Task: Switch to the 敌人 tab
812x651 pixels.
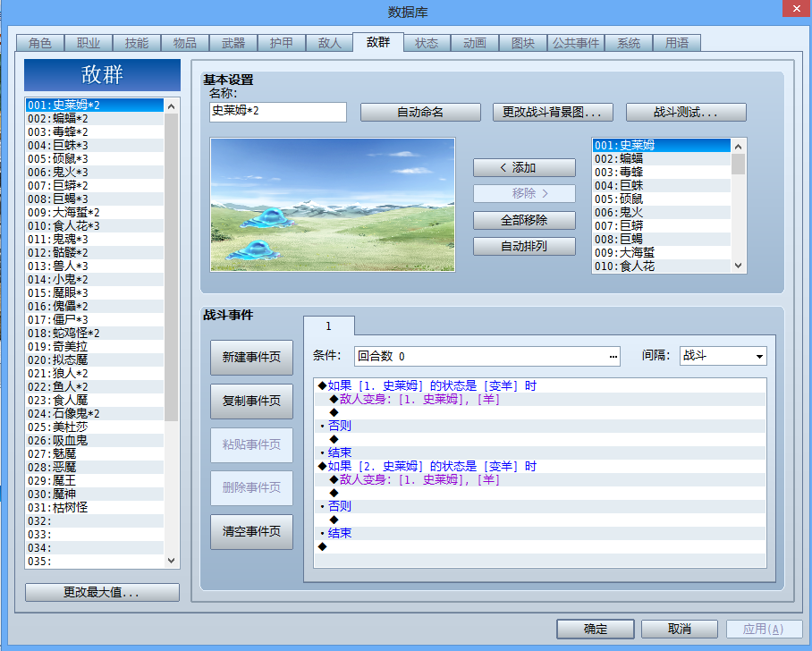Action: (330, 43)
